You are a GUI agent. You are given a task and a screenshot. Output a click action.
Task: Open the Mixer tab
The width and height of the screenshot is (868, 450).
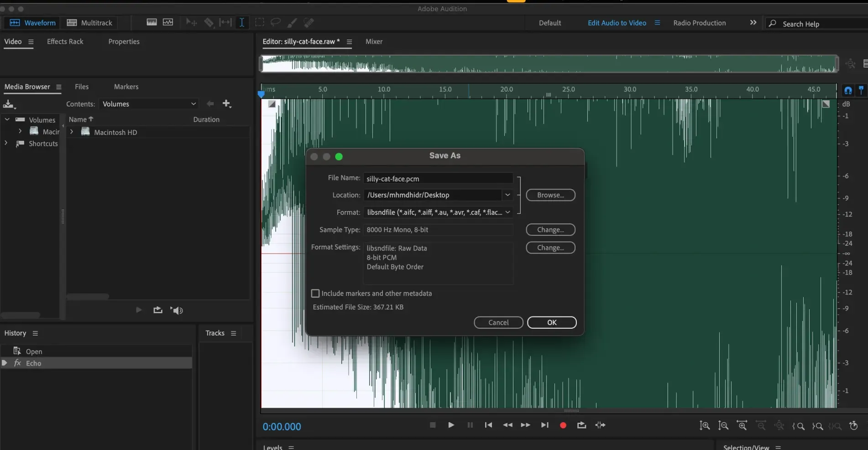[374, 41]
